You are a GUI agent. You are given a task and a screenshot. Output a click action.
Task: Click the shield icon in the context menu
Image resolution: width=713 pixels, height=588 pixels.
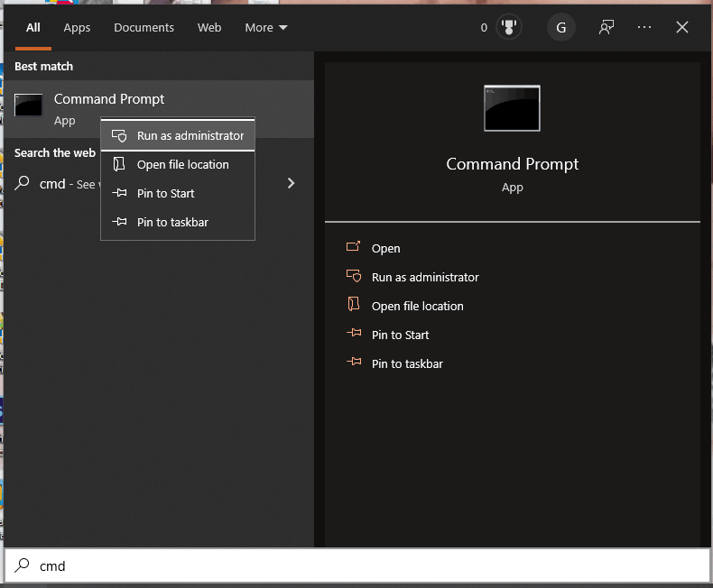point(119,136)
